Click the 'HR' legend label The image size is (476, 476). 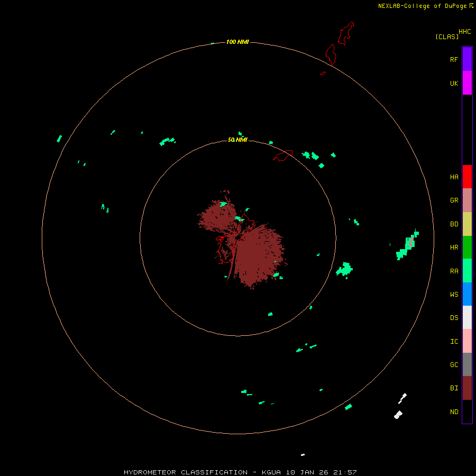tap(454, 248)
